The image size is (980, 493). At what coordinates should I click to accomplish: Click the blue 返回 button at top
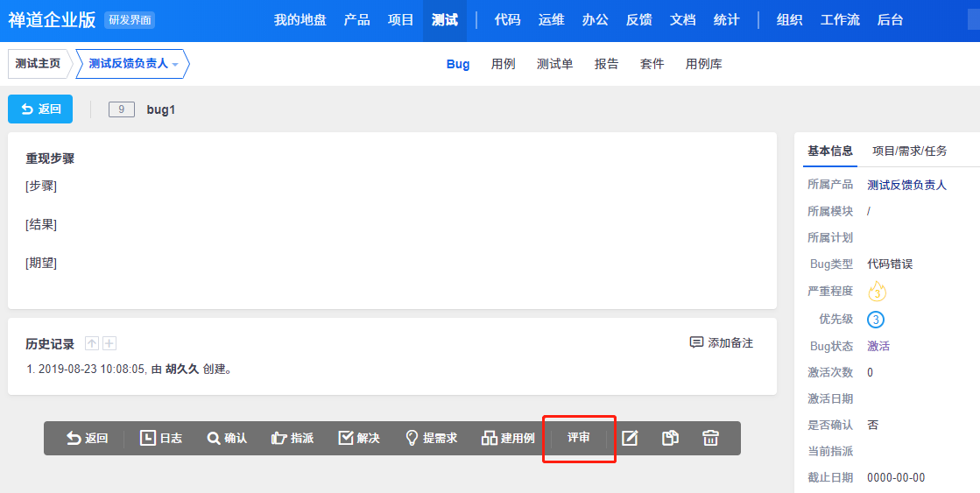(40, 109)
